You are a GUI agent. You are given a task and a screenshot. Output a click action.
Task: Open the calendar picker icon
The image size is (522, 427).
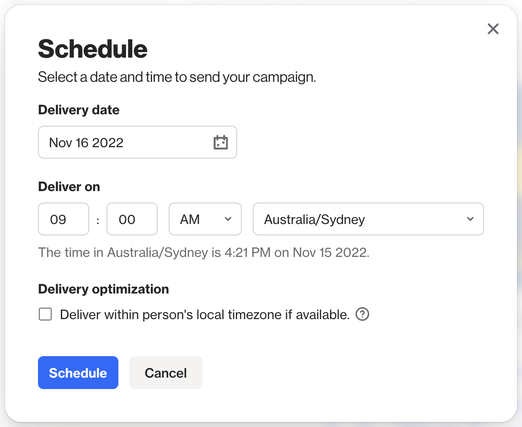click(221, 143)
